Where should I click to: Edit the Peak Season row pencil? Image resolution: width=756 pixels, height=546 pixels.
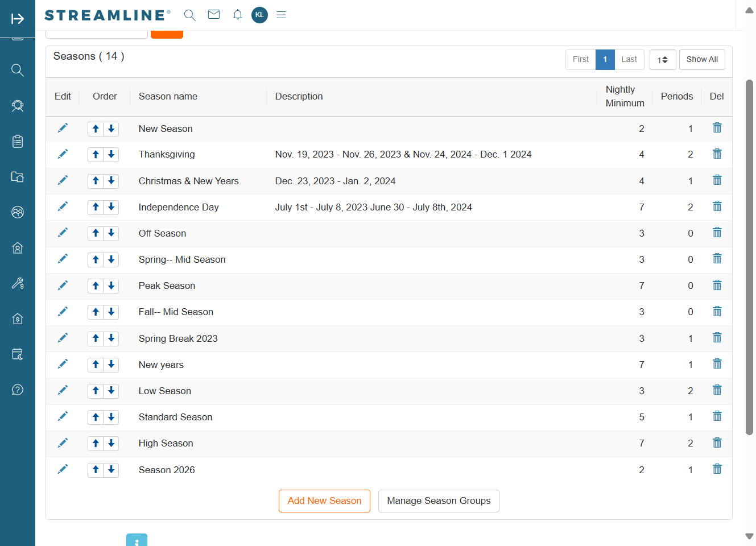pos(63,286)
